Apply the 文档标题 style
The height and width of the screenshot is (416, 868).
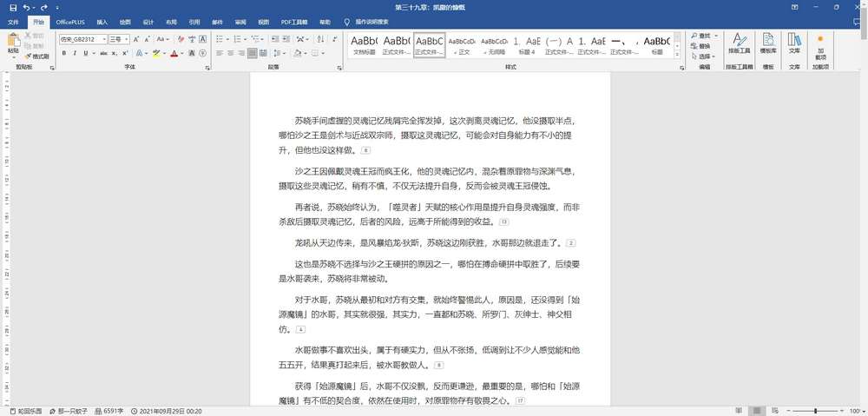point(364,45)
